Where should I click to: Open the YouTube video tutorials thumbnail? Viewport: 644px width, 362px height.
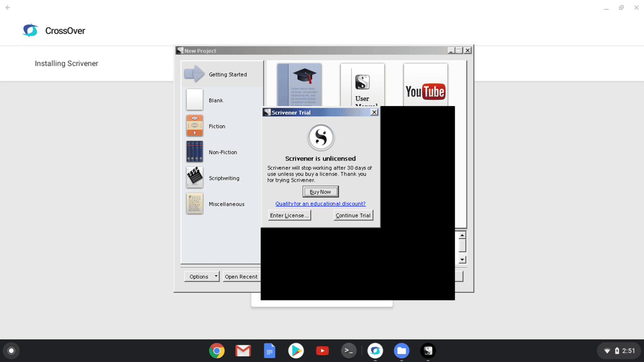point(425,85)
